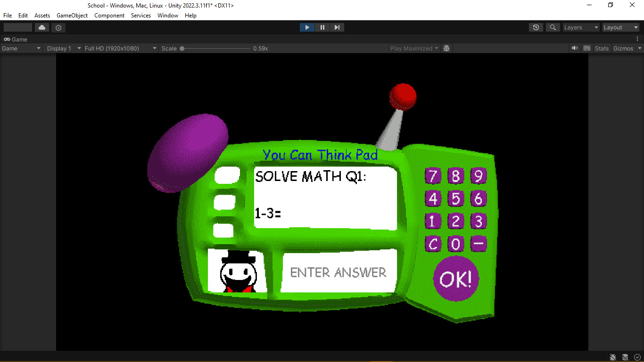This screenshot has height=362, width=644.
Task: Click the frame debugger bug icon
Action: pos(446,48)
